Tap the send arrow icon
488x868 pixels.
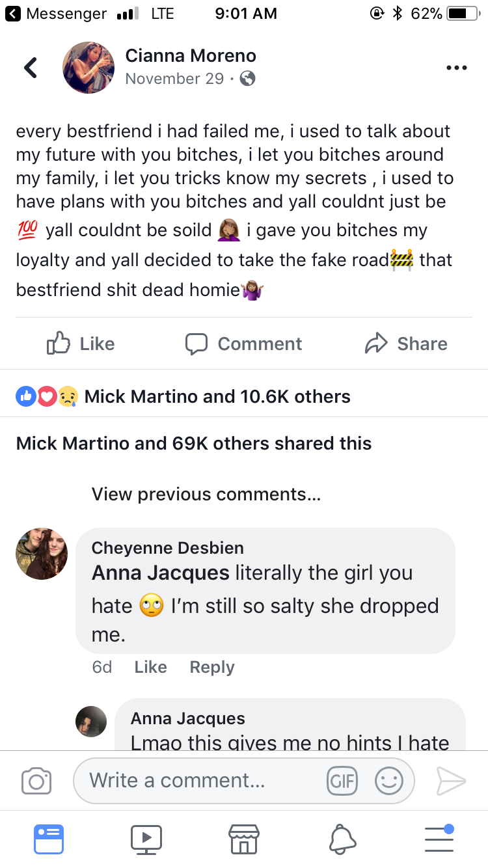click(451, 781)
